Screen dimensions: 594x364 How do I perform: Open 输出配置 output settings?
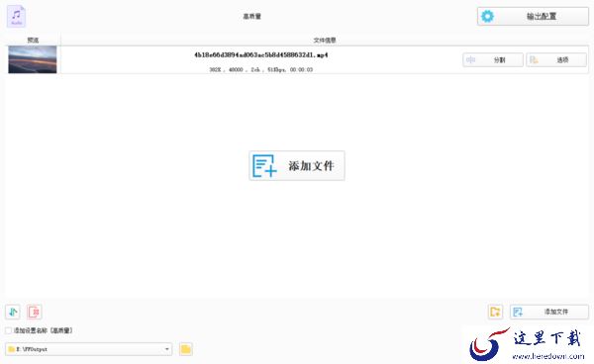pyautogui.click(x=533, y=16)
